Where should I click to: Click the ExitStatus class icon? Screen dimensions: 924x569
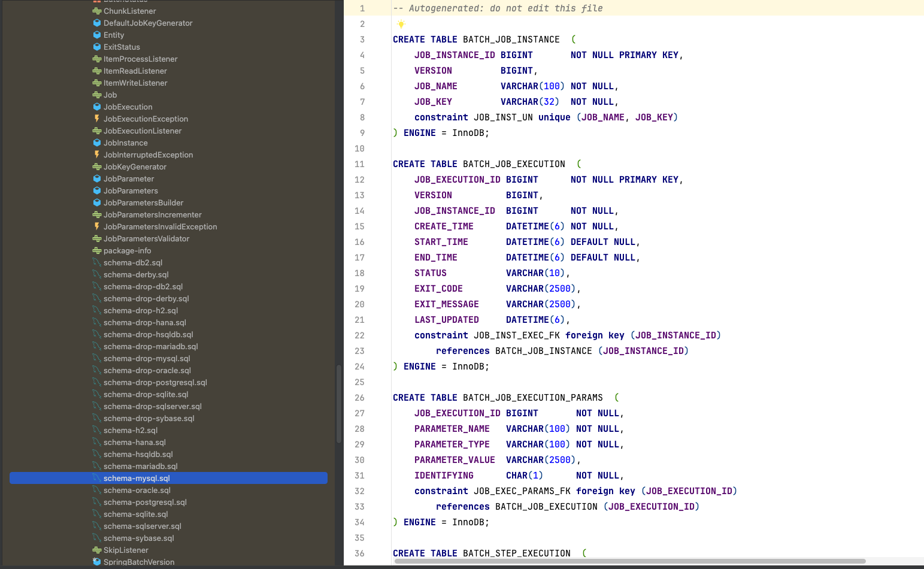point(97,47)
